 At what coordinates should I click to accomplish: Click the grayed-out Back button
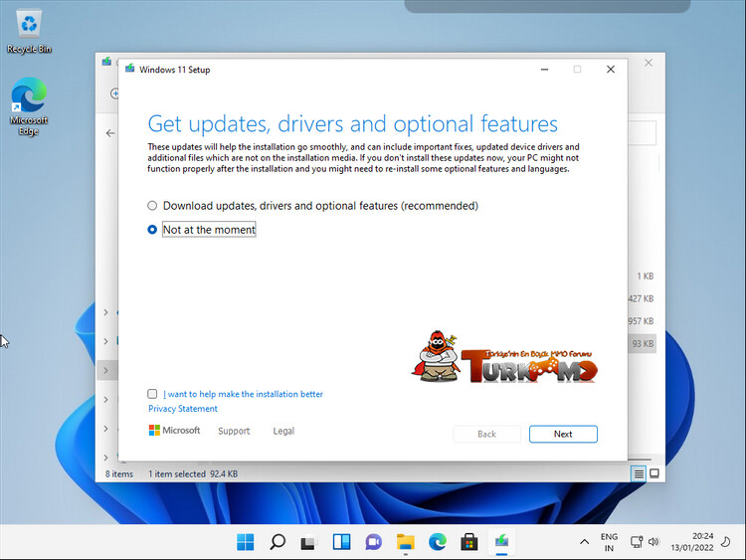486,434
